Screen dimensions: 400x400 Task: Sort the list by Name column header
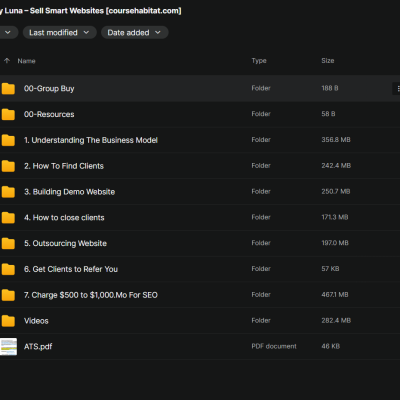(26, 61)
